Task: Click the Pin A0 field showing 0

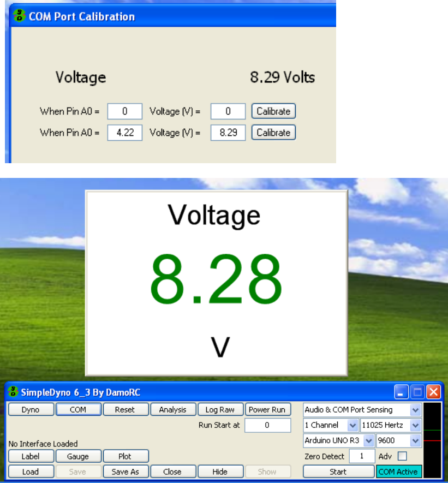Action: 125,111
